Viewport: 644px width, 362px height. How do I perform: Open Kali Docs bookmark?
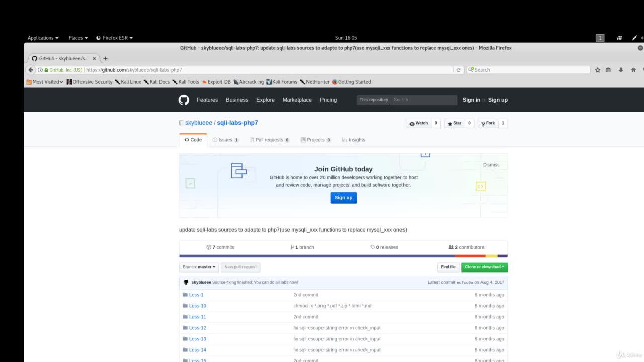[x=156, y=82]
